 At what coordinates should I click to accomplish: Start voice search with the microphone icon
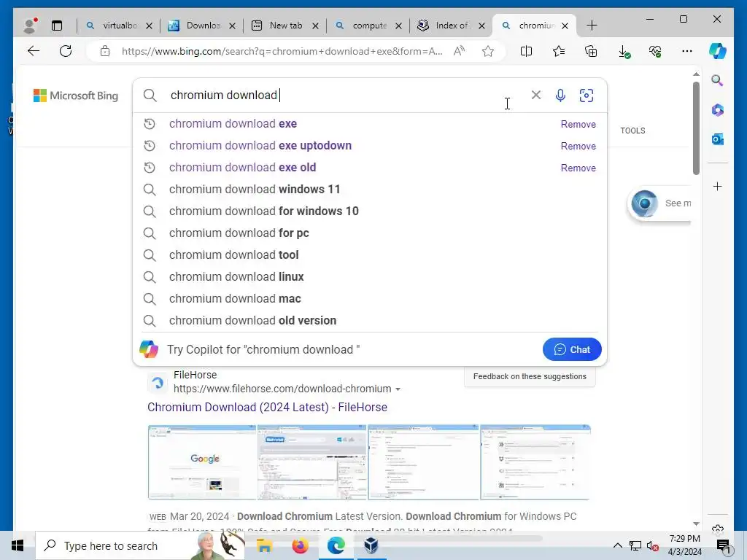coord(561,96)
